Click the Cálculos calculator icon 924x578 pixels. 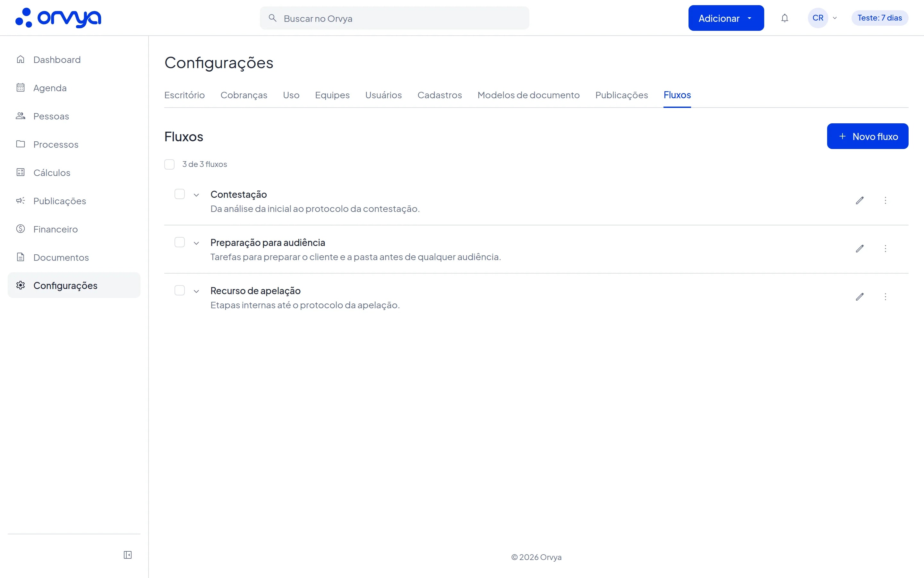(x=21, y=172)
